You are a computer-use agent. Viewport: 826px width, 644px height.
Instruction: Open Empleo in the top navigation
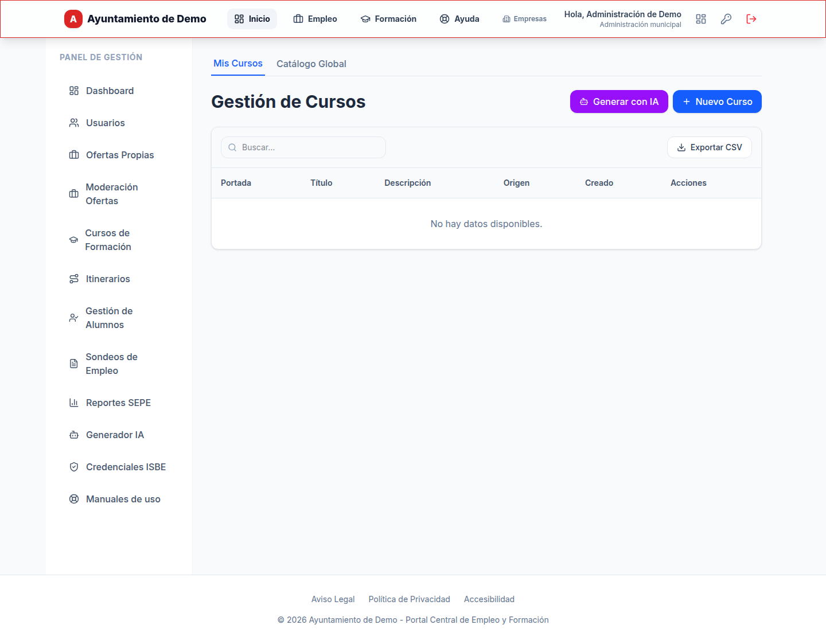pyautogui.click(x=315, y=19)
